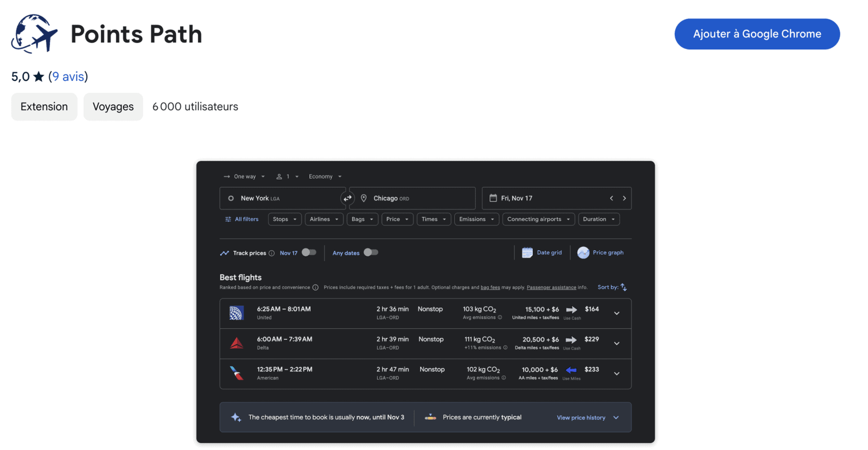Click the $164 price on United flight
The image size is (868, 450).
pos(592,309)
